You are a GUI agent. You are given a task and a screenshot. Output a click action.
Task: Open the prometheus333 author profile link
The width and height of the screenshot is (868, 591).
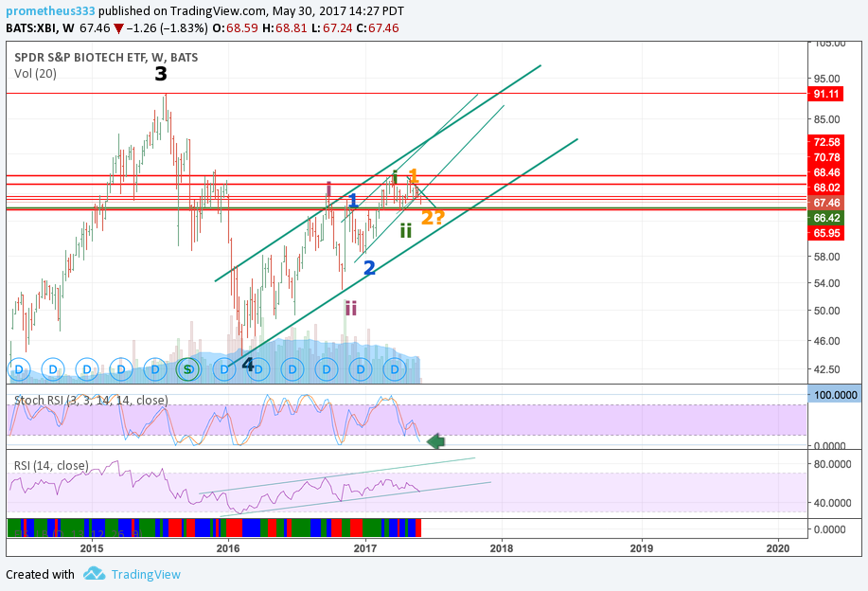50,11
